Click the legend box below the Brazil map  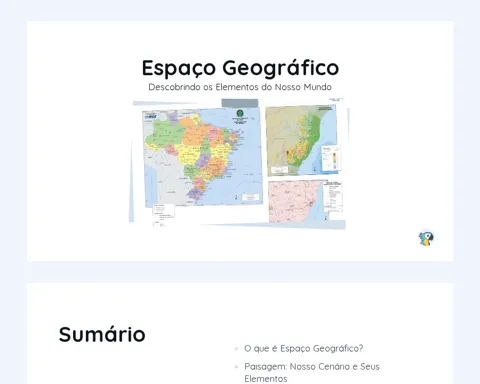point(163,215)
